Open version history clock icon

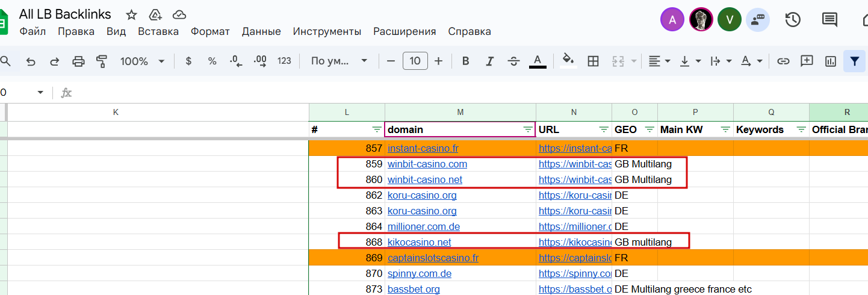pos(793,20)
